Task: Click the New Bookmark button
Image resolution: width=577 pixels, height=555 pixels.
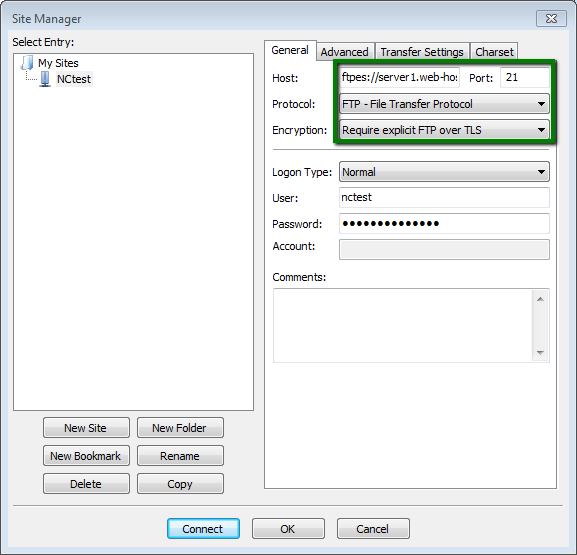Action: pos(86,456)
